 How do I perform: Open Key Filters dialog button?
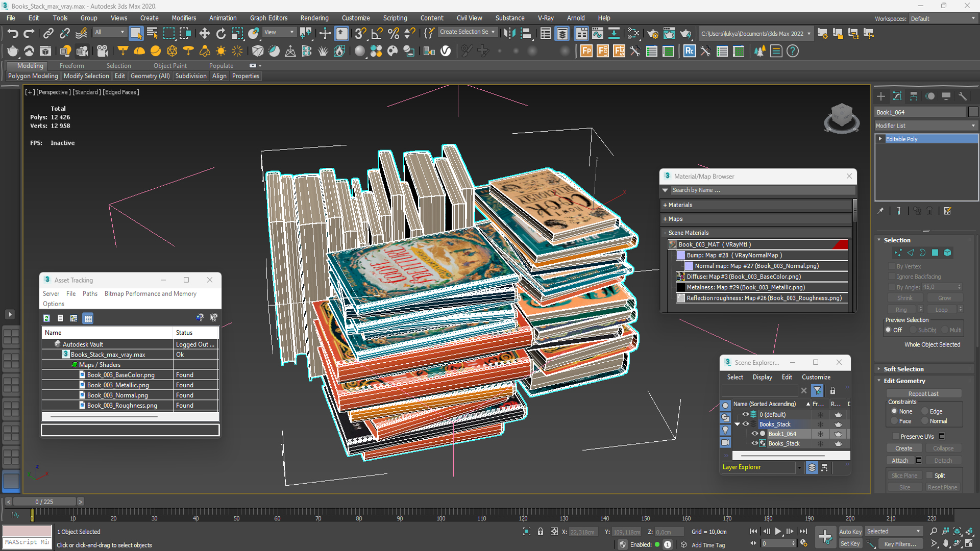900,544
